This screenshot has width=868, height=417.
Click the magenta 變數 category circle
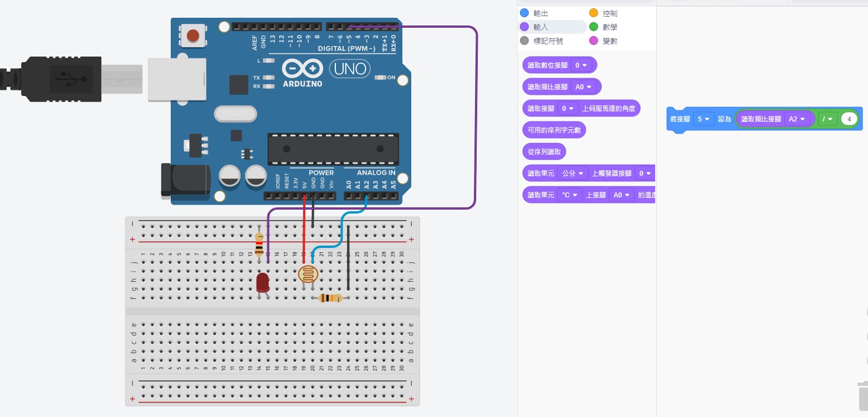[594, 40]
